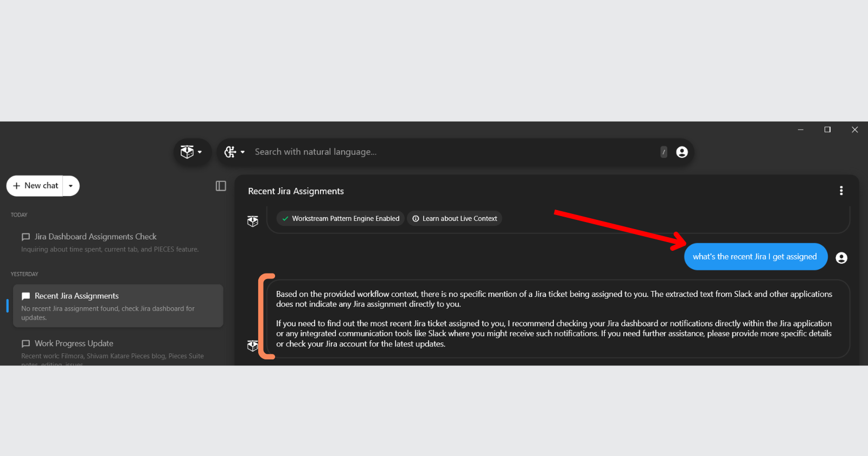Open the user account icon in search bar
This screenshot has width=868, height=456.
682,152
